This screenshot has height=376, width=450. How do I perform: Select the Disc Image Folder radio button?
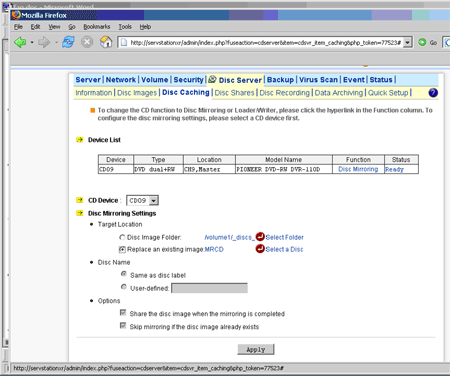(x=122, y=237)
